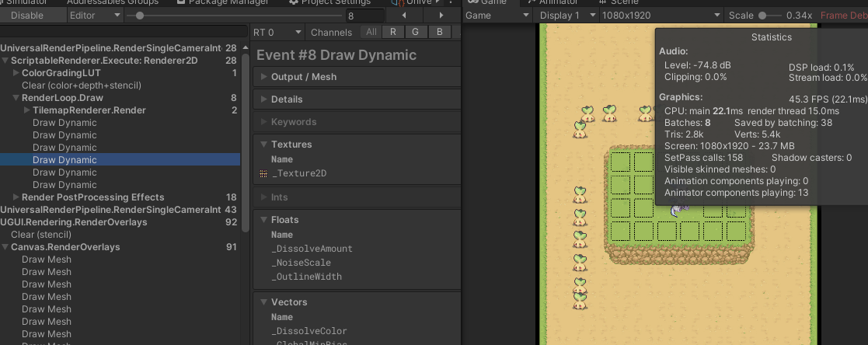Click the Channels label

pos(332,33)
